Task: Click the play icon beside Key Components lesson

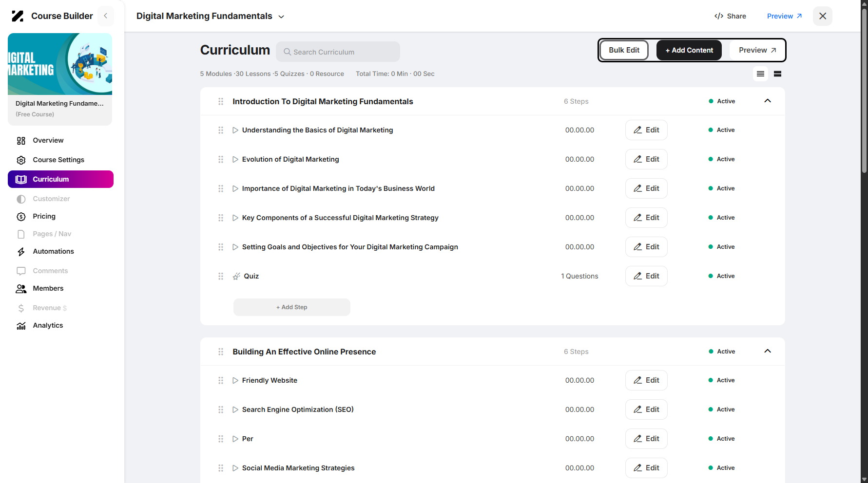Action: tap(235, 218)
